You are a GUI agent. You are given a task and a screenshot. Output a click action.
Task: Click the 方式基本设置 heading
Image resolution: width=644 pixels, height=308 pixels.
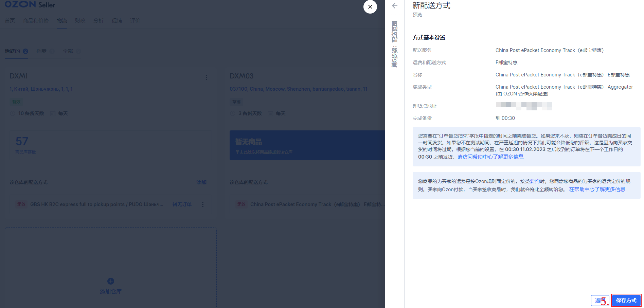429,37
